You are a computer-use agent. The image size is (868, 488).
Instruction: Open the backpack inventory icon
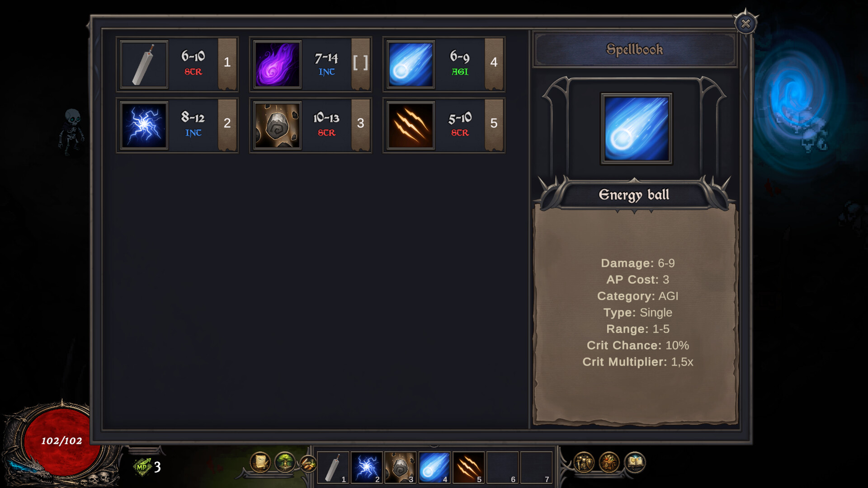click(x=609, y=462)
